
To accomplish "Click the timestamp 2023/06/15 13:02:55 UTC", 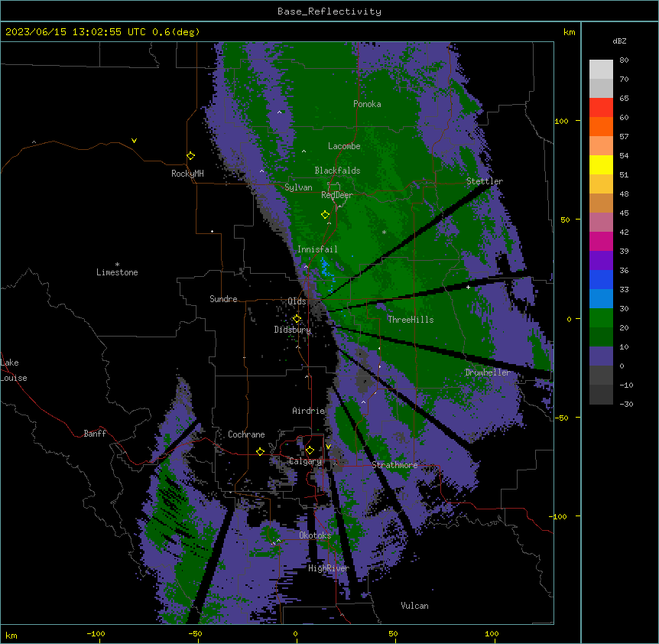I will (x=75, y=32).
